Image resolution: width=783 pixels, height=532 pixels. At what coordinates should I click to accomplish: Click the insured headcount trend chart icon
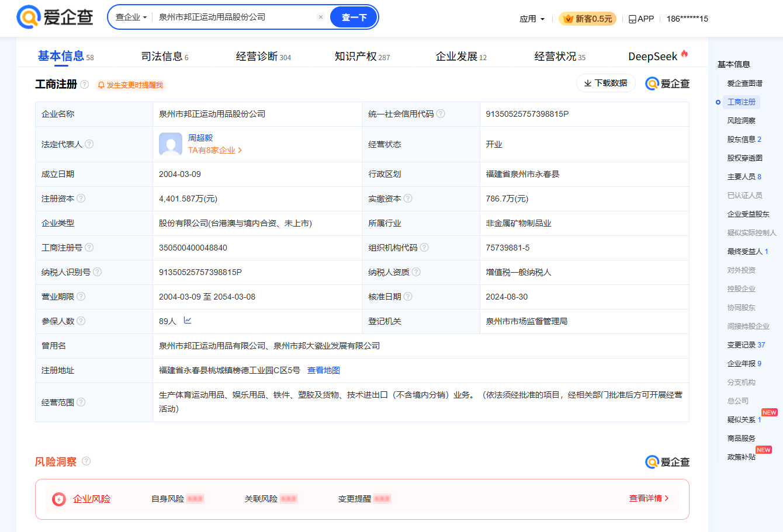point(188,321)
